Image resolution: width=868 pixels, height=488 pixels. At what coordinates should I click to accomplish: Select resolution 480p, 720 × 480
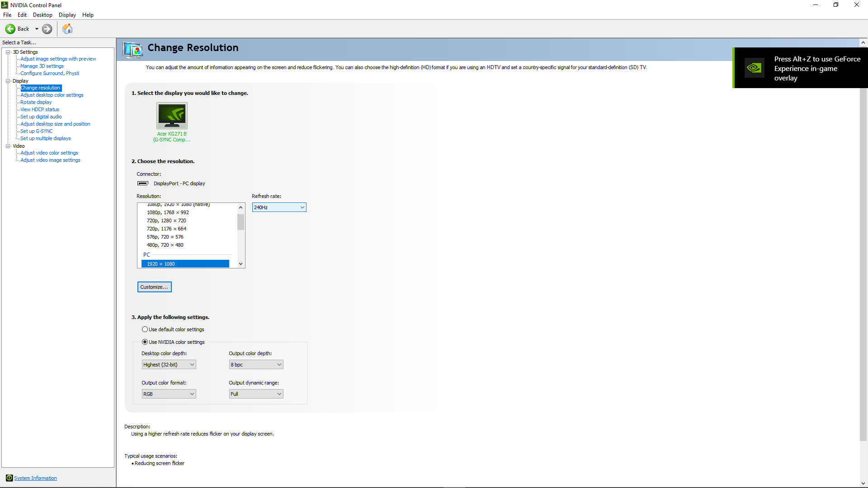coord(165,245)
